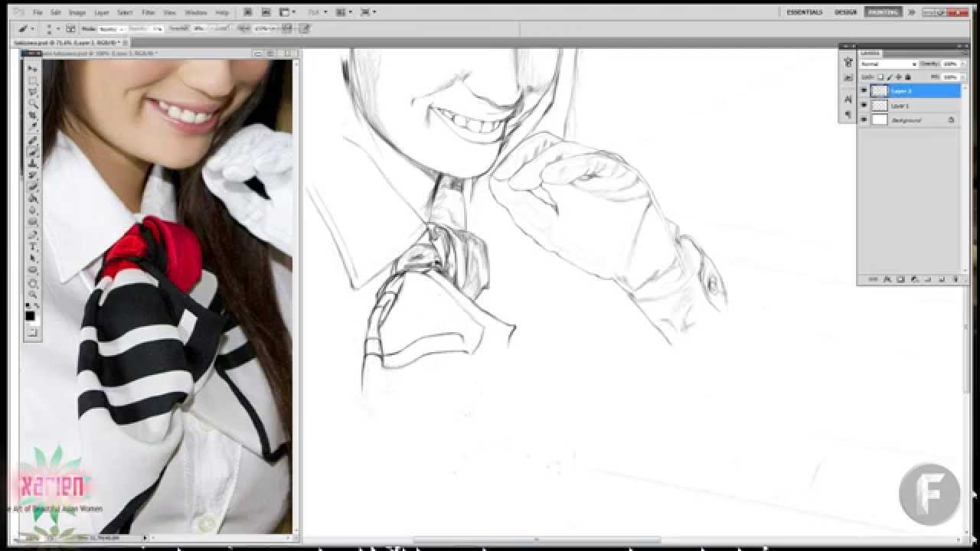The image size is (980, 551).
Task: Open the brush Mode dropdown in options bar
Action: [x=111, y=28]
